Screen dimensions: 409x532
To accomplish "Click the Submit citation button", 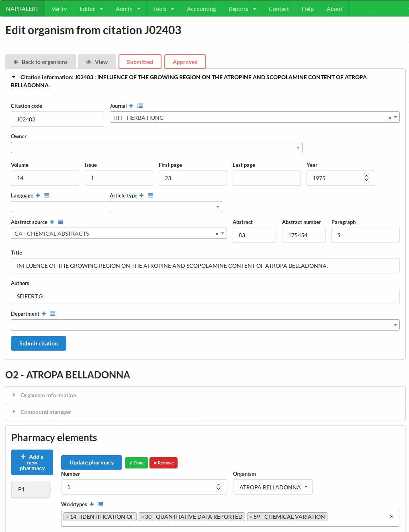I will pyautogui.click(x=38, y=343).
